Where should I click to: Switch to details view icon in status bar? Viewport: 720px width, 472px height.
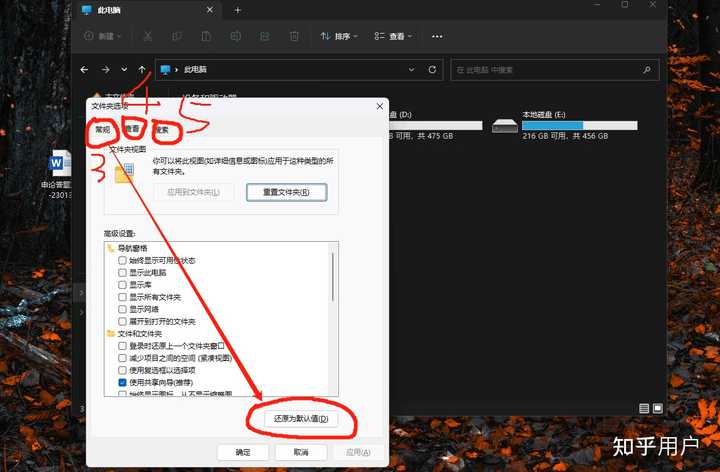(x=644, y=408)
